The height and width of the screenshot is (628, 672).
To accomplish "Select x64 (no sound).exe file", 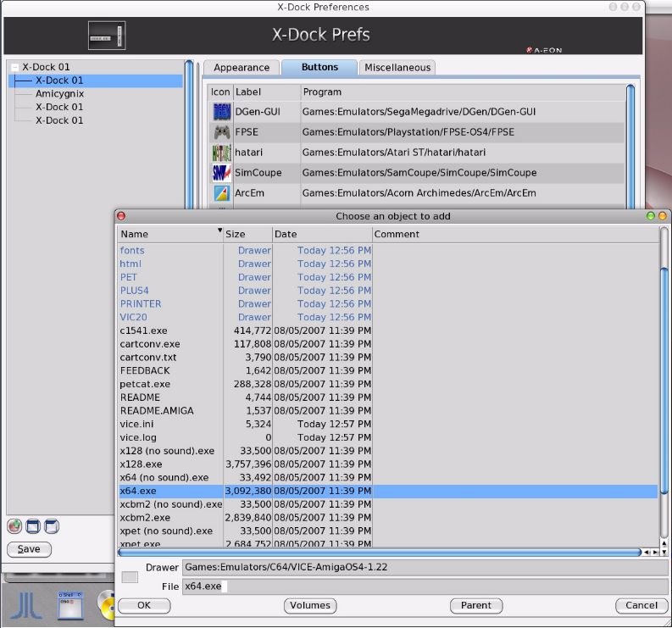I will (x=164, y=477).
